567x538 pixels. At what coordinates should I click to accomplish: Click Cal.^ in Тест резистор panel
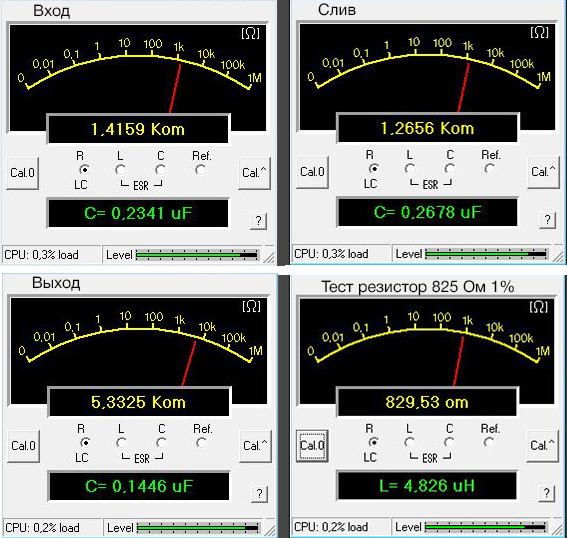(542, 445)
